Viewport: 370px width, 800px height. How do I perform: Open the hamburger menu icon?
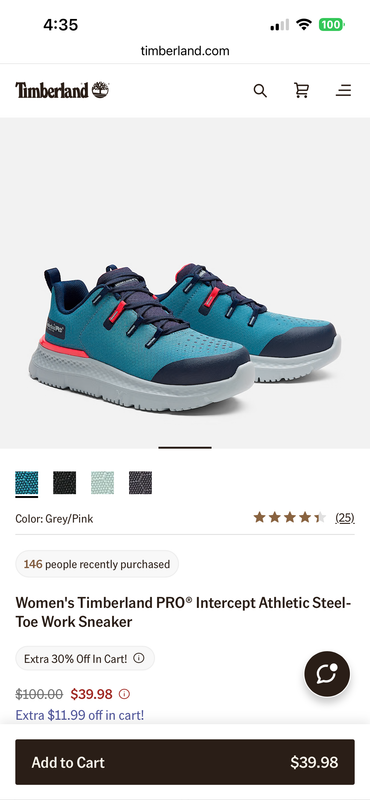point(343,91)
